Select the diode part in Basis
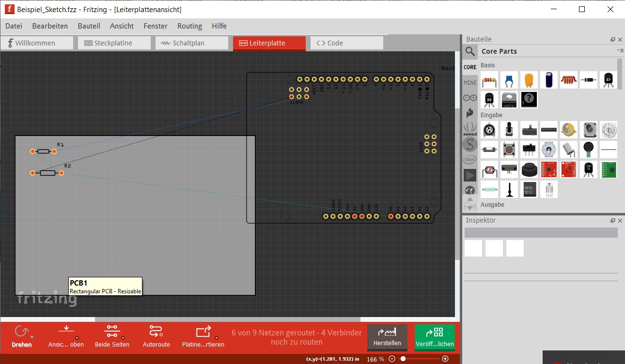This screenshot has width=625, height=364. coord(589,80)
